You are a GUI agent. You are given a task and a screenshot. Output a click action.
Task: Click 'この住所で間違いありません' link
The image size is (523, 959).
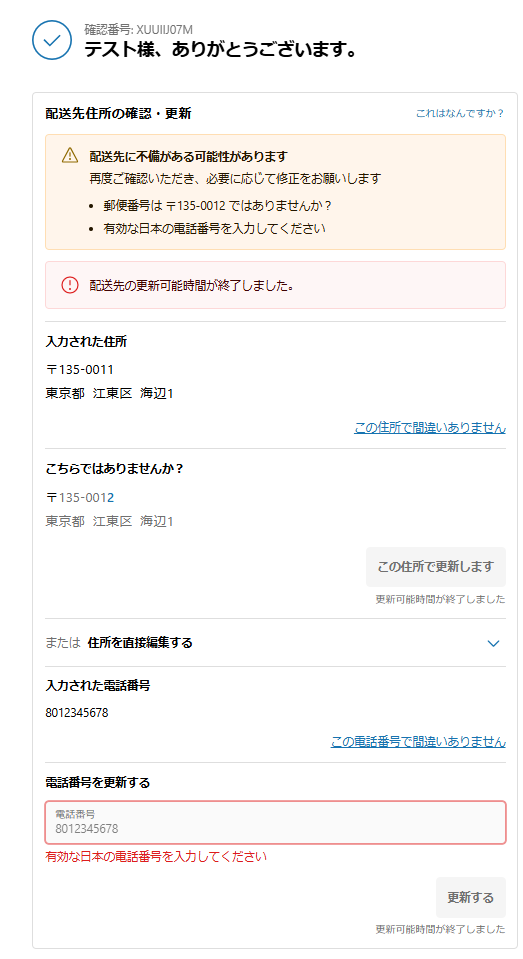pyautogui.click(x=430, y=428)
